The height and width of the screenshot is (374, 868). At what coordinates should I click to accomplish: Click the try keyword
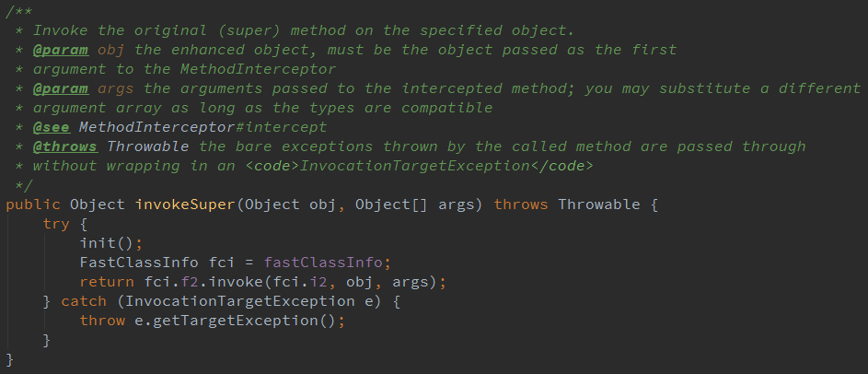point(56,224)
